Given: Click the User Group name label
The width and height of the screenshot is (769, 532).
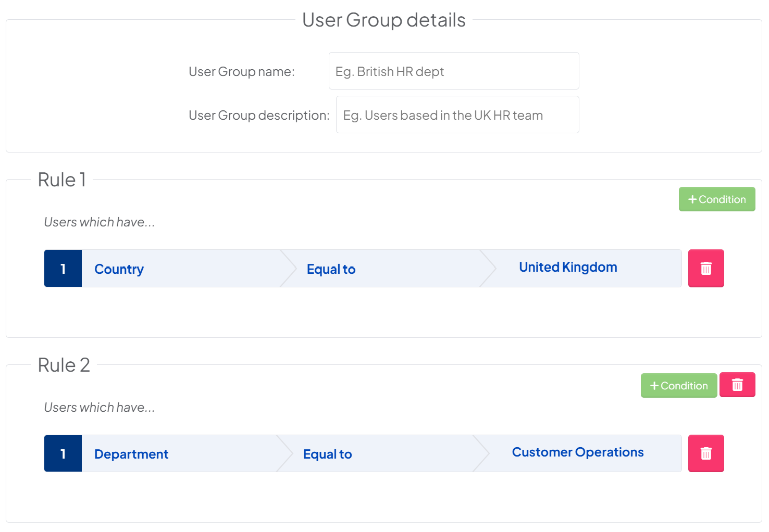Looking at the screenshot, I should [x=242, y=71].
